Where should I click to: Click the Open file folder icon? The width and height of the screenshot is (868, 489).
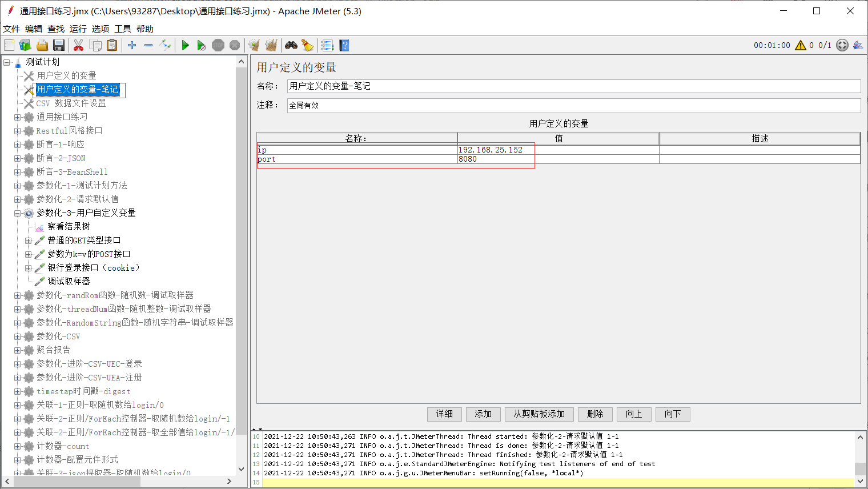[42, 45]
